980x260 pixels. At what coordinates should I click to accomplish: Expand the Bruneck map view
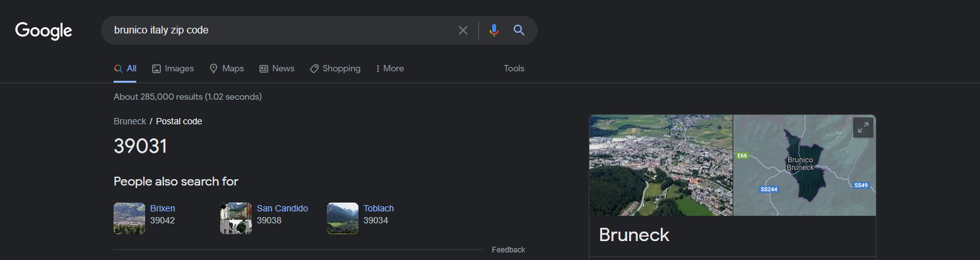pyautogui.click(x=863, y=127)
